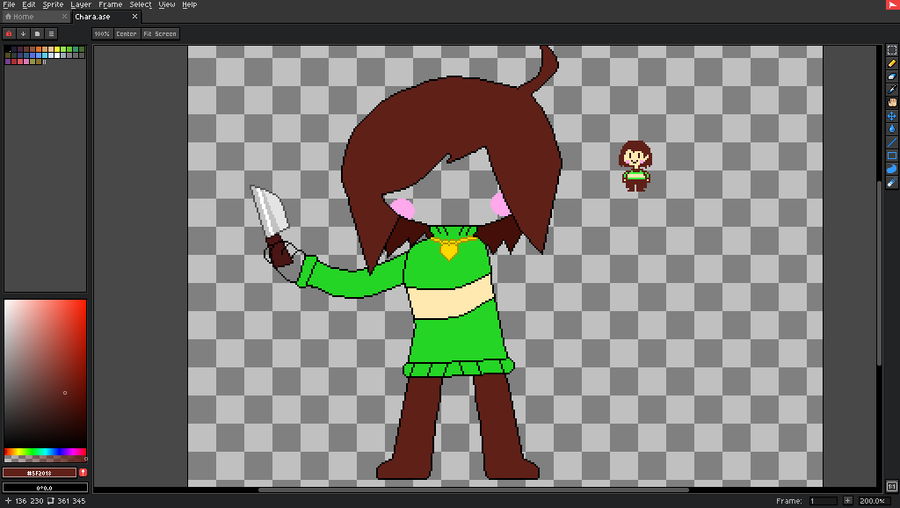Click the black background color field below hex

coord(45,487)
